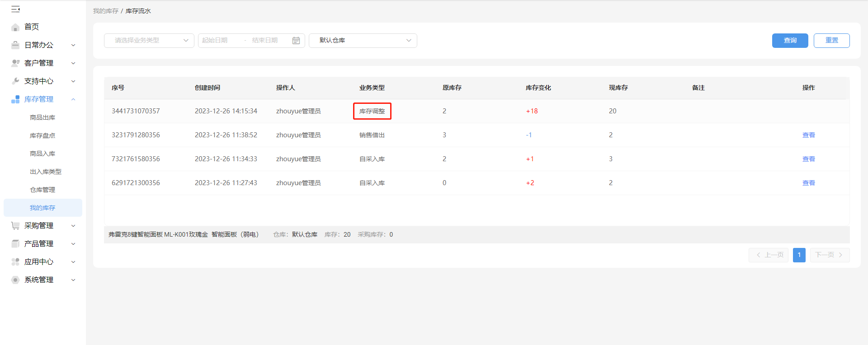Open the 商品出库 submenu item
This screenshot has height=345, width=868.
[42, 117]
